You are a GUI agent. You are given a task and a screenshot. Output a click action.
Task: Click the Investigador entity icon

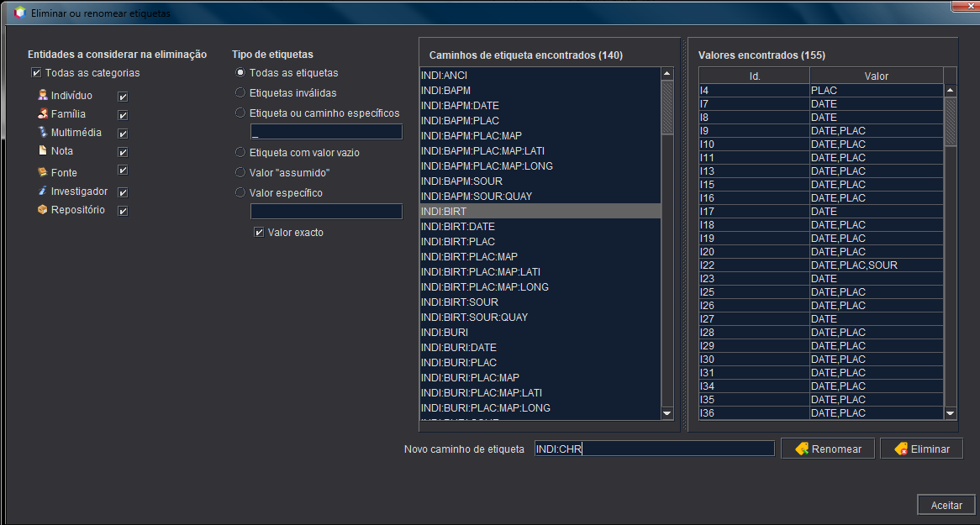pos(43,192)
